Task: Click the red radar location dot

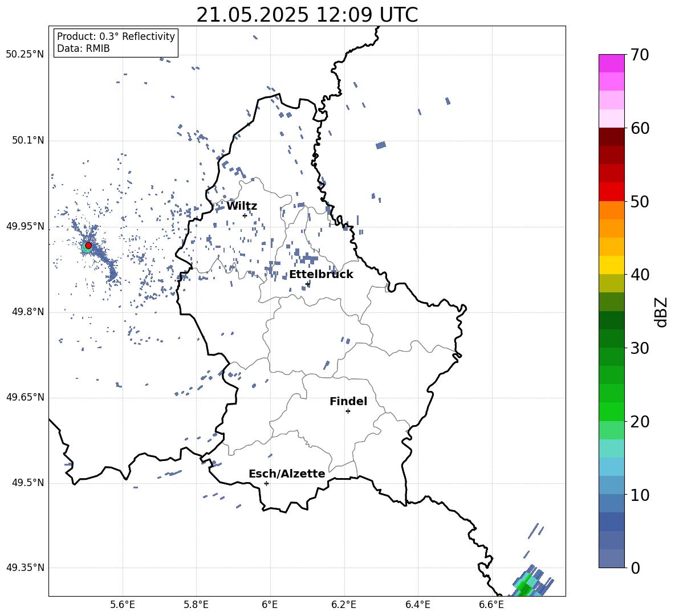Action: (x=88, y=246)
